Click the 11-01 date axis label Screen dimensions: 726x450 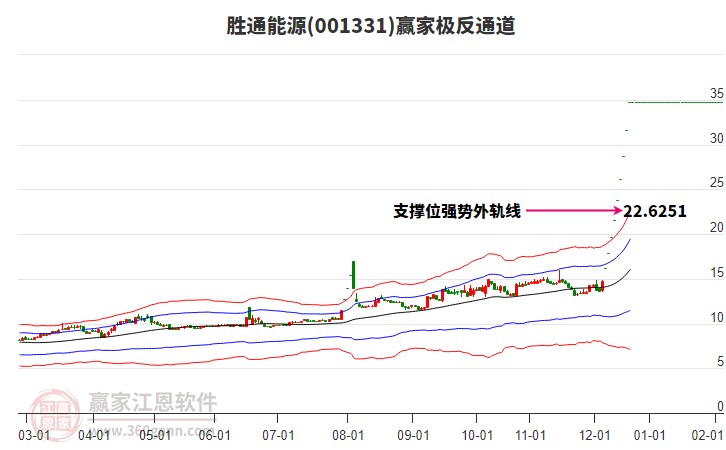[x=531, y=436]
